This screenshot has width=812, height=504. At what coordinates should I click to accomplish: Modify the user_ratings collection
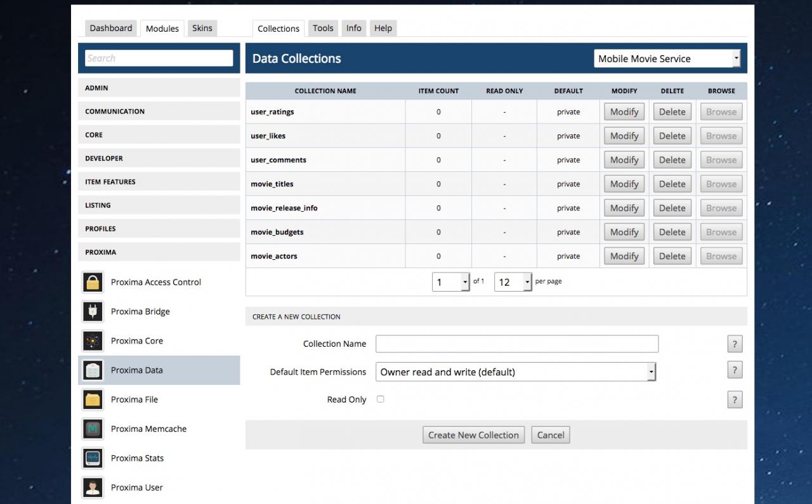(624, 112)
